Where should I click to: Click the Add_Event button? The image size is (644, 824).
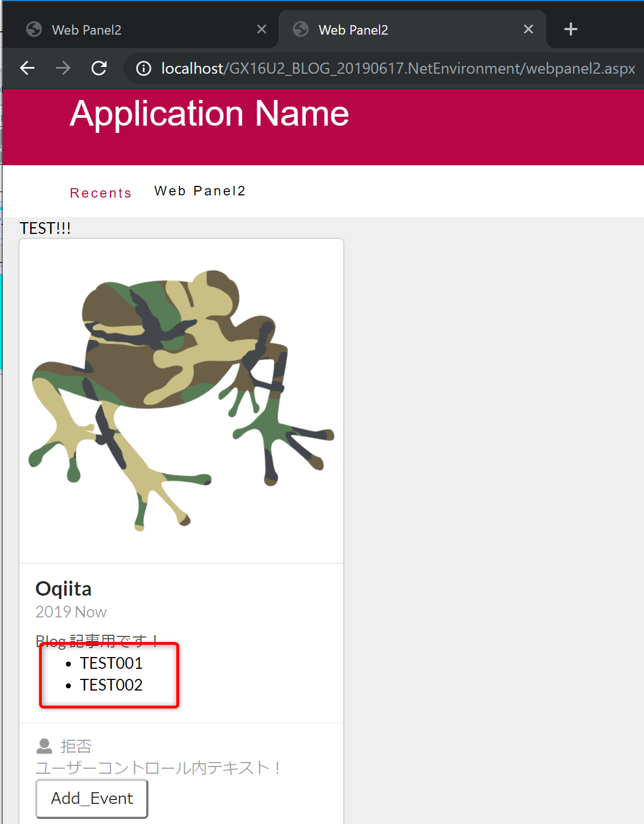92,798
